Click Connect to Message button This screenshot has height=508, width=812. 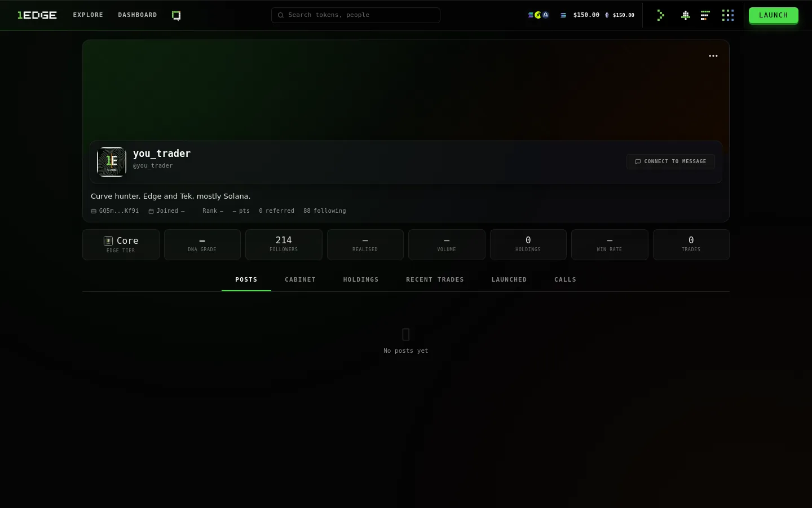pos(670,161)
